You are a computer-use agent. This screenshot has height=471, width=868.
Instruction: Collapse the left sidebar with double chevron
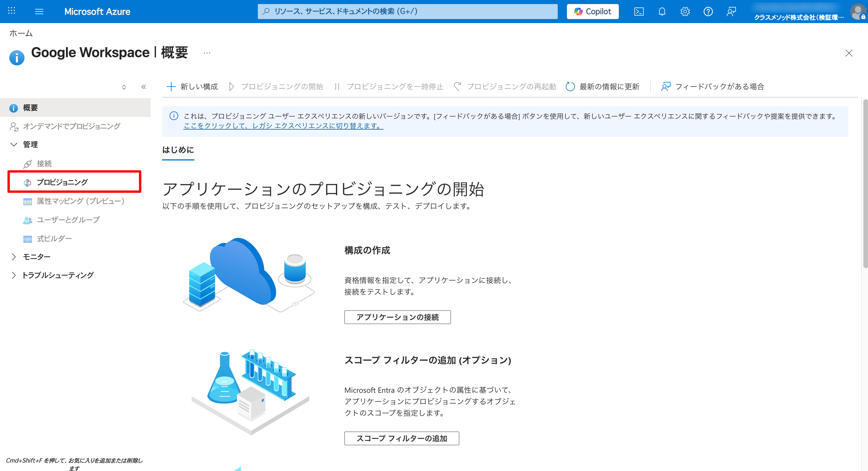coord(144,87)
